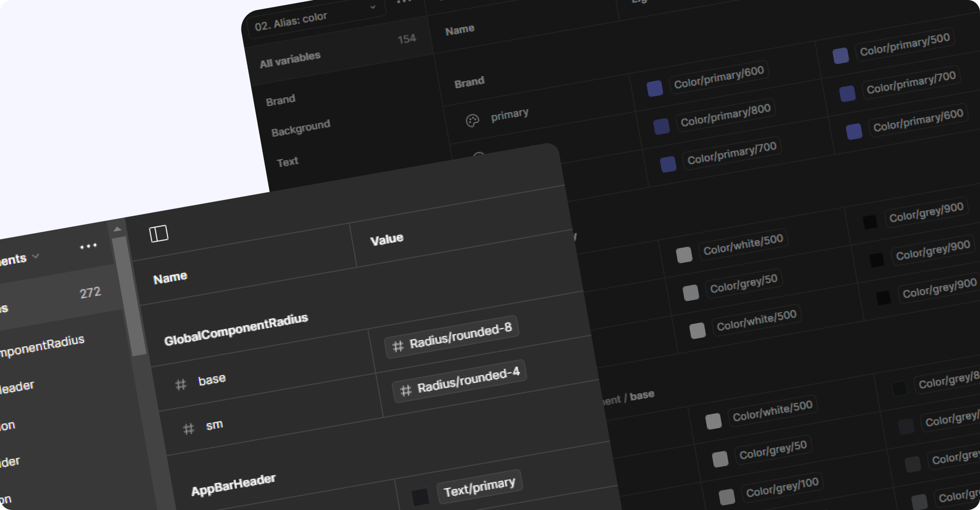Viewport: 980px width, 510px height.
Task: Click Color/primary/600 chip in the primary row
Action: click(x=719, y=77)
